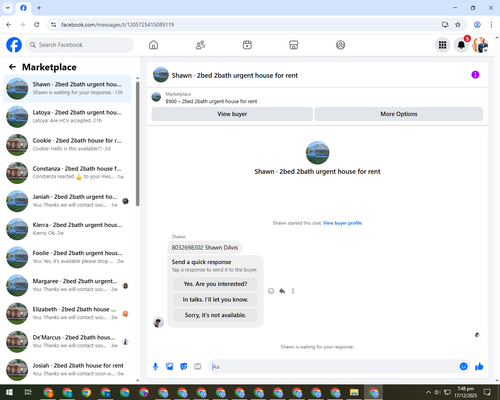Open the Chrome three-dot menu
Screen dimensions: 500x400
coord(491,25)
